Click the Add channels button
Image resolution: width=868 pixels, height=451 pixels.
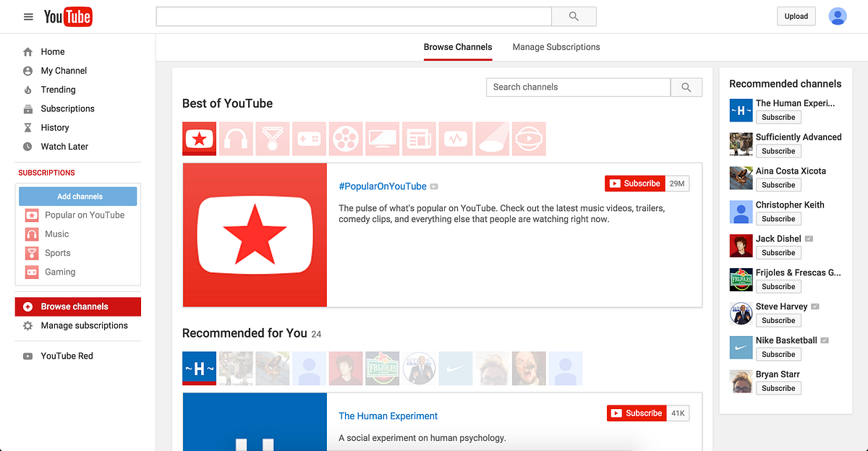tap(78, 197)
